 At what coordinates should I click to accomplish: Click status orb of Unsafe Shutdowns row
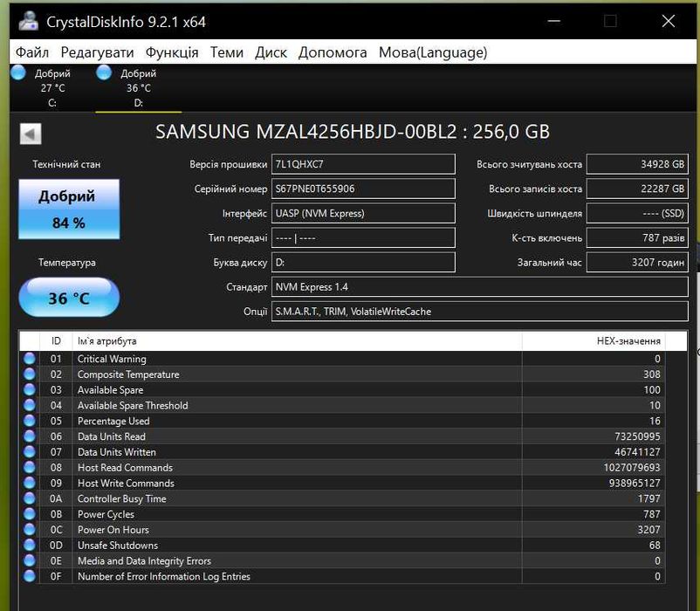(30, 545)
